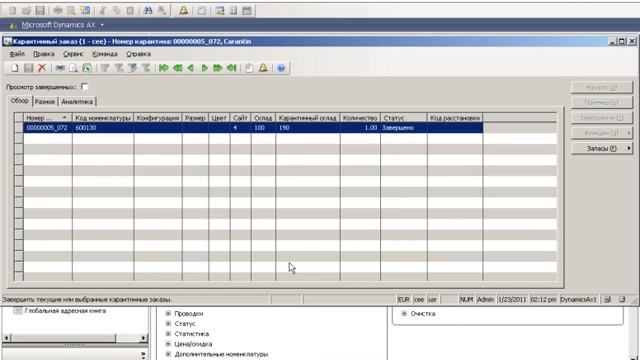640x360 pixels.
Task: Click the Завершение button
Action: tap(602, 118)
